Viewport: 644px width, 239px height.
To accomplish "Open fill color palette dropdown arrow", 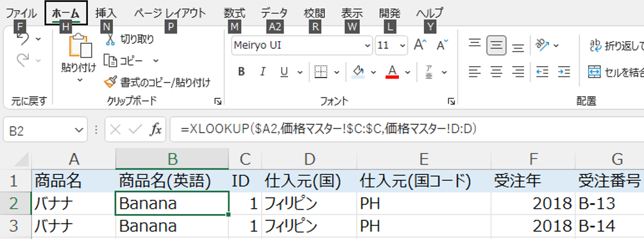I will [x=373, y=72].
